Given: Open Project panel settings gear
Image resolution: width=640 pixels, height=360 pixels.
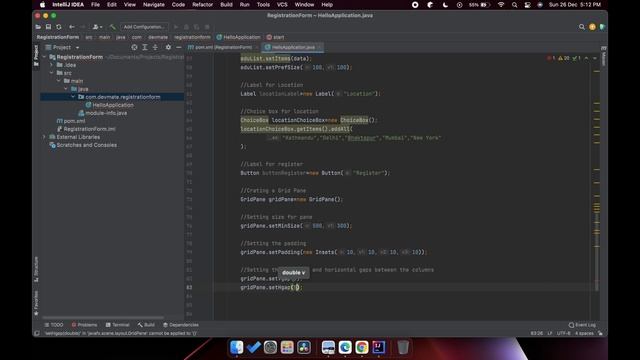Looking at the screenshot, I should pos(168,47).
